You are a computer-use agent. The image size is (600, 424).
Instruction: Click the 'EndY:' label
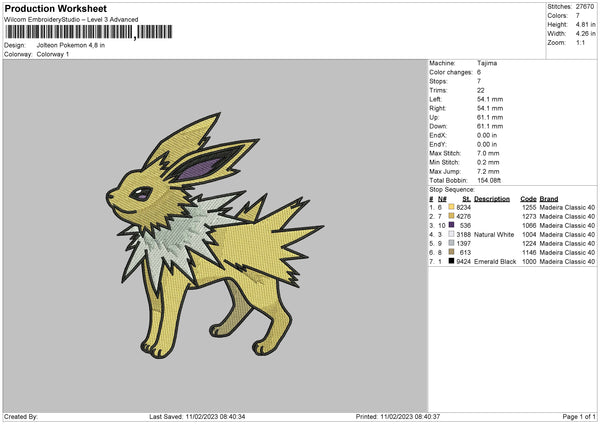(438, 144)
